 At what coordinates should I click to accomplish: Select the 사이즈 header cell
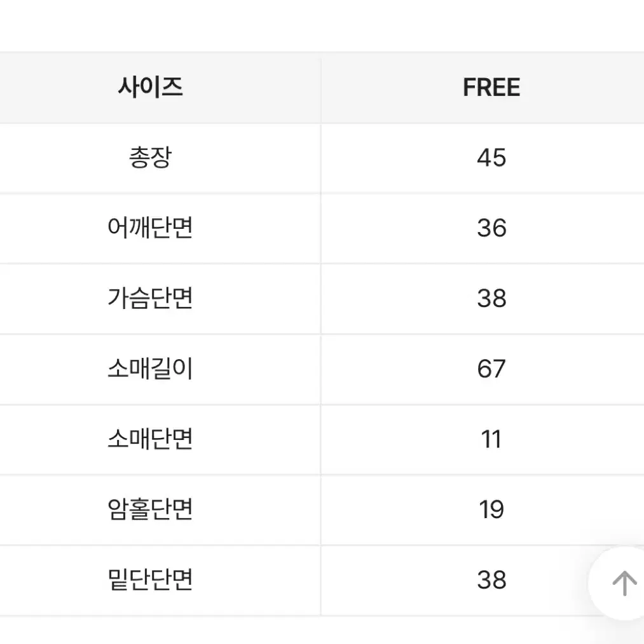click(150, 87)
